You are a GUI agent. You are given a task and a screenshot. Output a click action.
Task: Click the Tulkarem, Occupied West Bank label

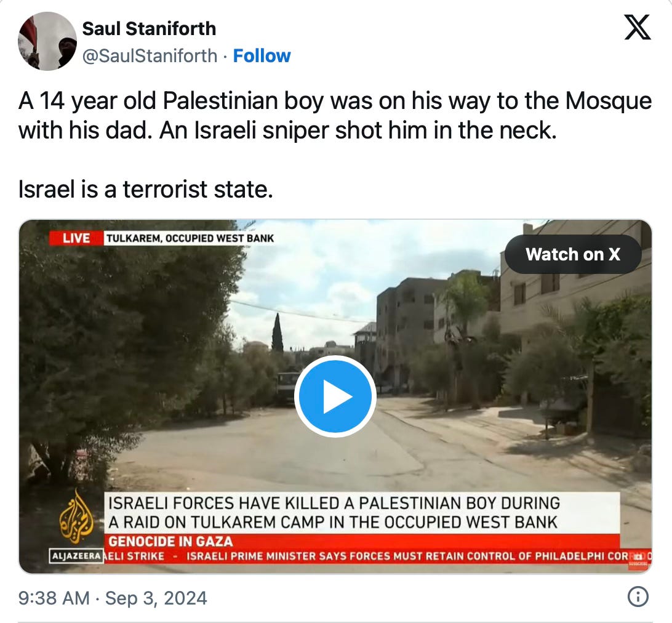190,238
